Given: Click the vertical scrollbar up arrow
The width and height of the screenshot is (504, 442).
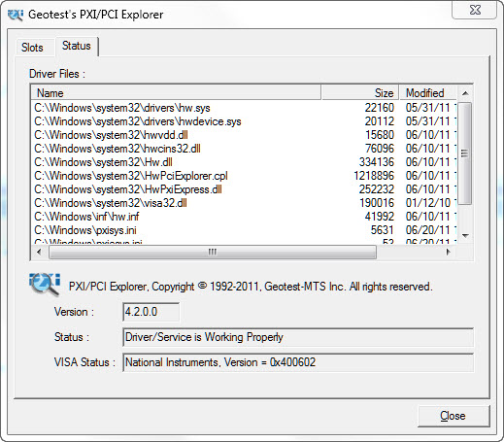Looking at the screenshot, I should (x=465, y=93).
